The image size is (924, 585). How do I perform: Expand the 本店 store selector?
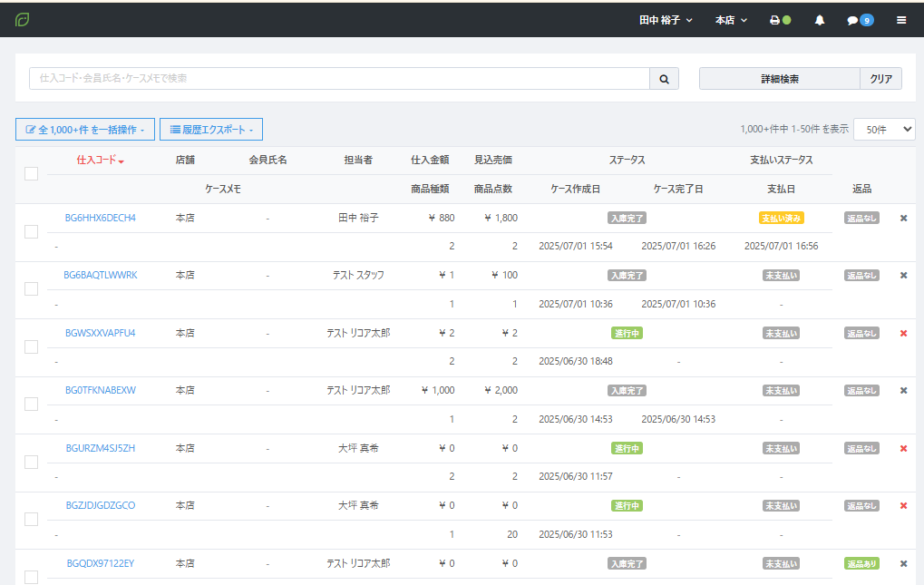731,20
